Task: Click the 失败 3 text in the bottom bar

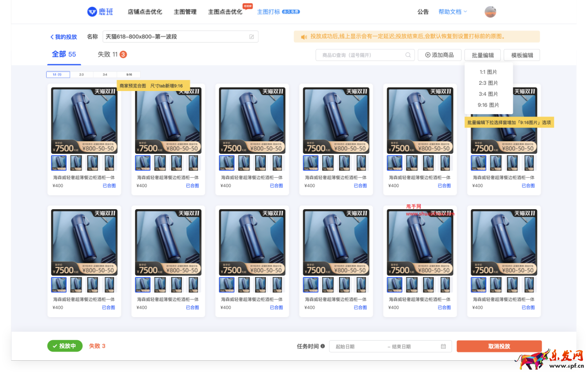Action: [97, 346]
